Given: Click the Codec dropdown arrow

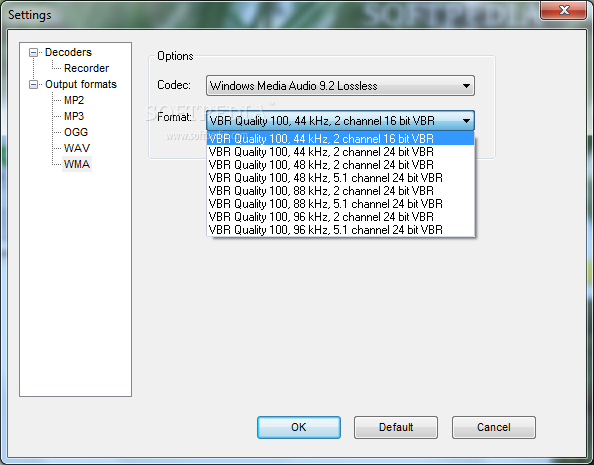Looking at the screenshot, I should [x=466, y=86].
